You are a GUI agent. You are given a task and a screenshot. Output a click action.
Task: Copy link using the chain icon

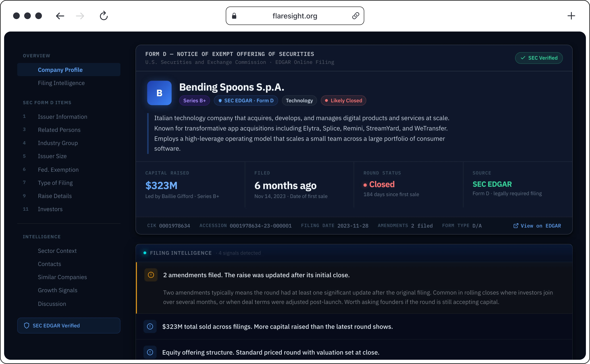[356, 16]
